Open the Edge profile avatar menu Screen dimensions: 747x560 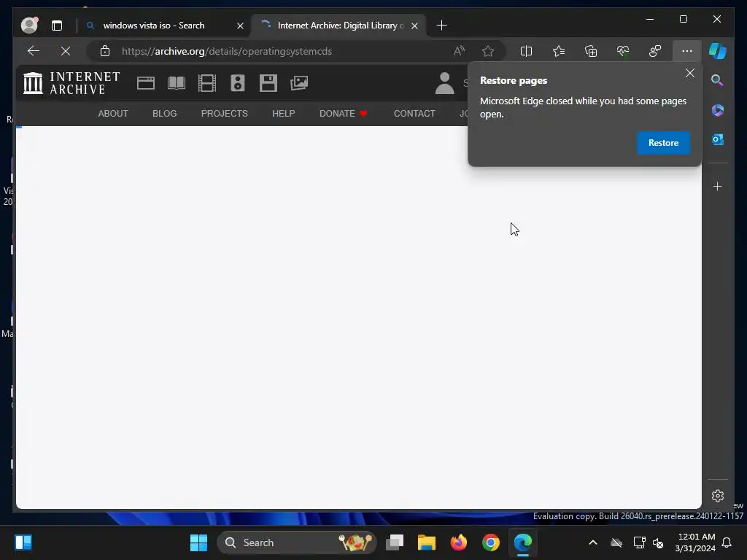29,26
